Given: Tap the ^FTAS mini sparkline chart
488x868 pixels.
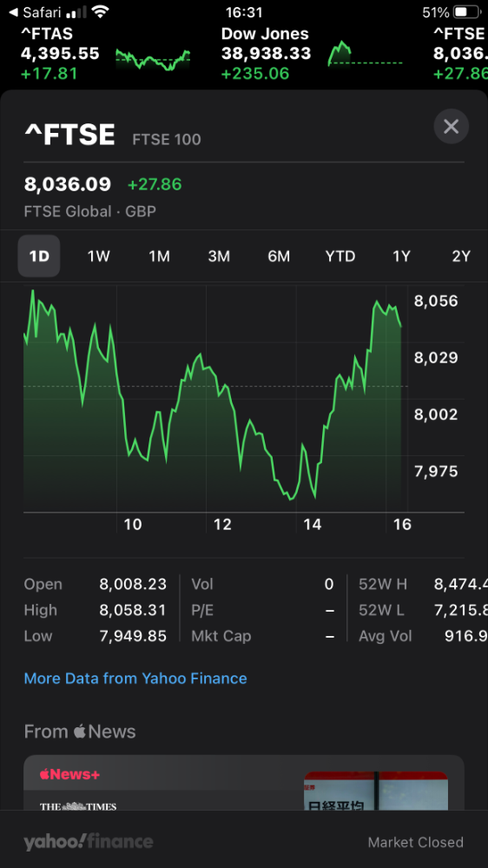Looking at the screenshot, I should [x=153, y=59].
